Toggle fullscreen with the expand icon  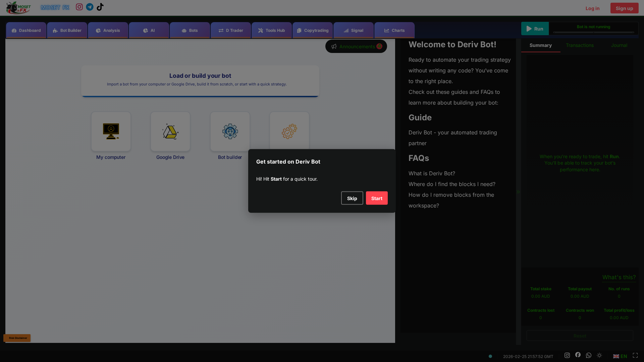click(636, 355)
